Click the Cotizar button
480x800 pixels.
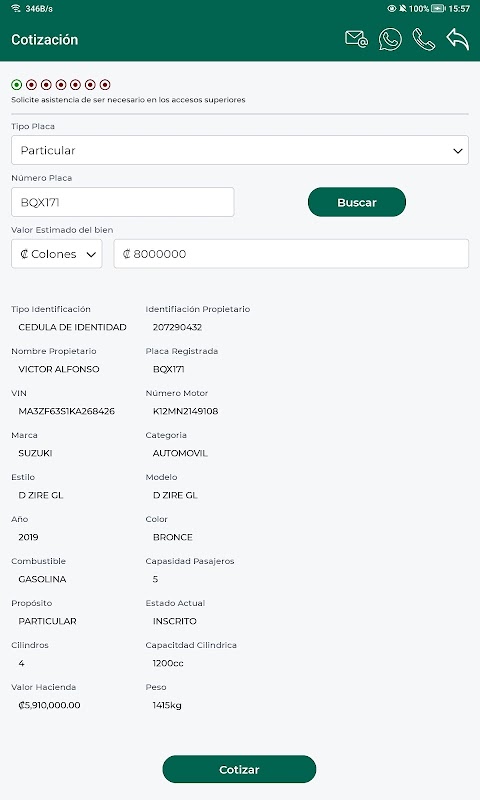pos(239,769)
